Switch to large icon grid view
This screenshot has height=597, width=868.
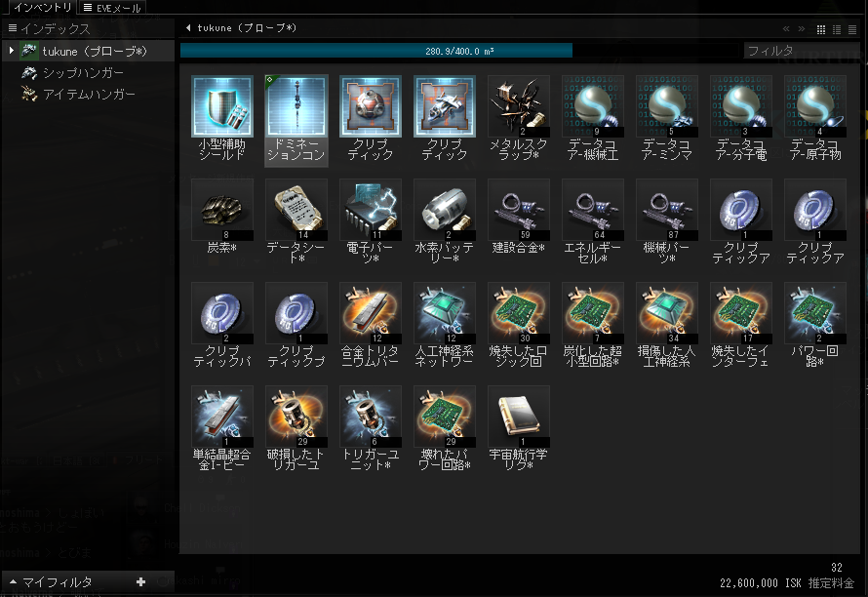click(x=821, y=29)
